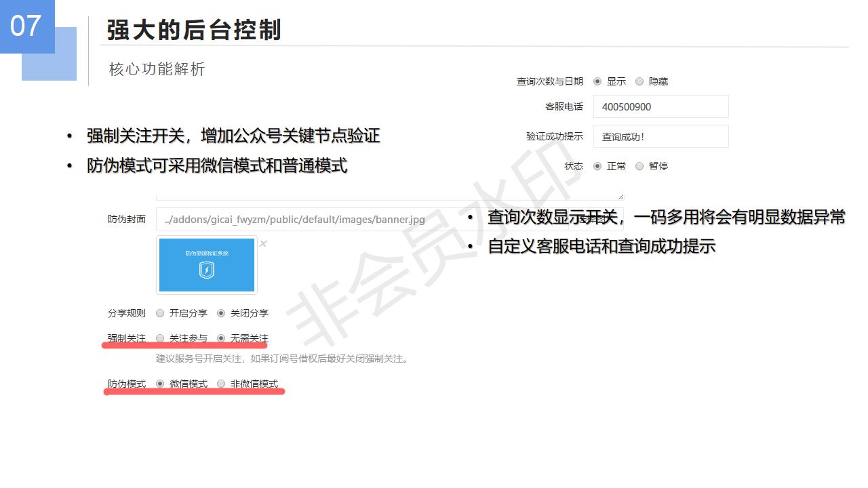The image size is (868, 488).
Task: Select 关注参与 for 强制关注
Action: point(160,338)
